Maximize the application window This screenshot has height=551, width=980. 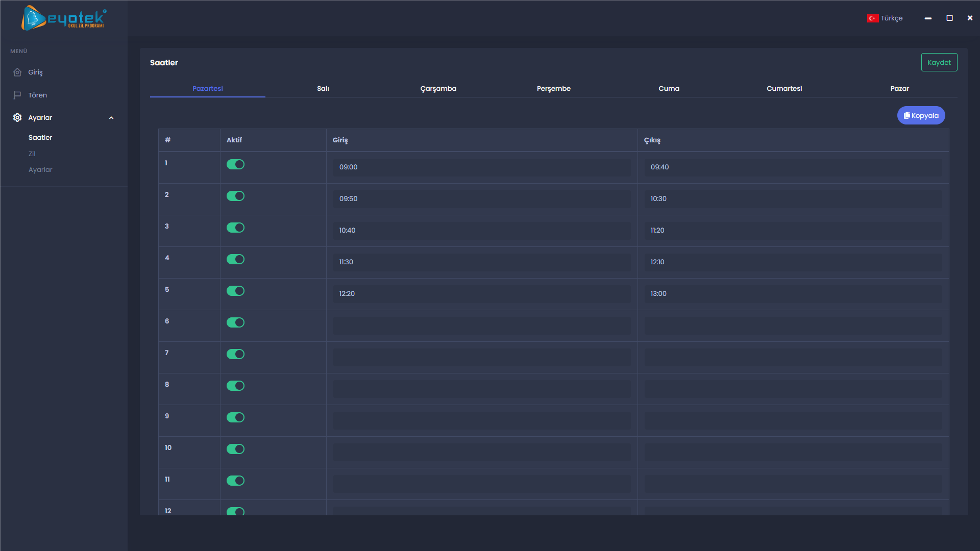[949, 18]
